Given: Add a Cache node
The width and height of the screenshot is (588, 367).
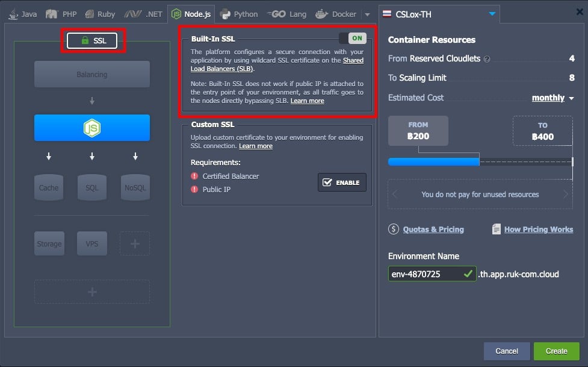Looking at the screenshot, I should click(49, 187).
